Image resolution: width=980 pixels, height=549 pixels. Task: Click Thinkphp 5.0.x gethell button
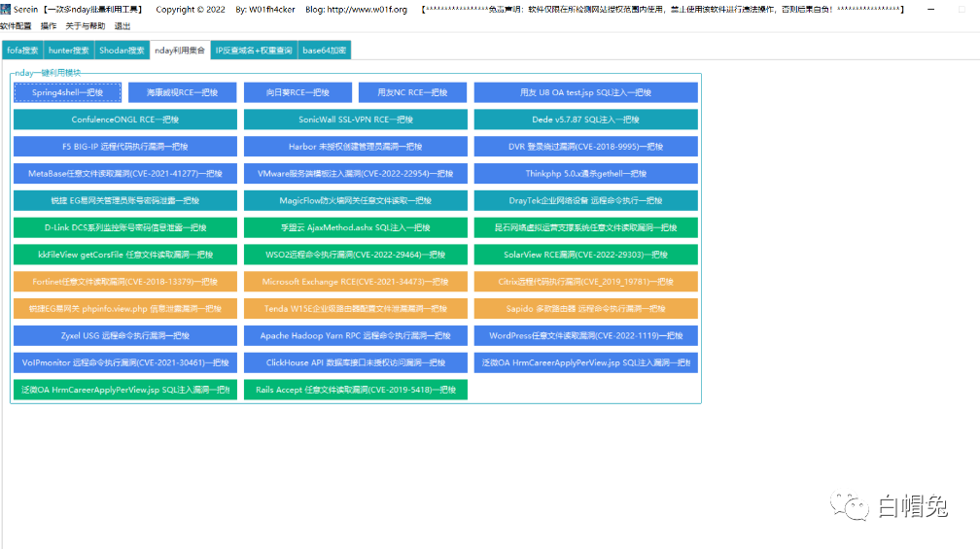[x=585, y=174]
